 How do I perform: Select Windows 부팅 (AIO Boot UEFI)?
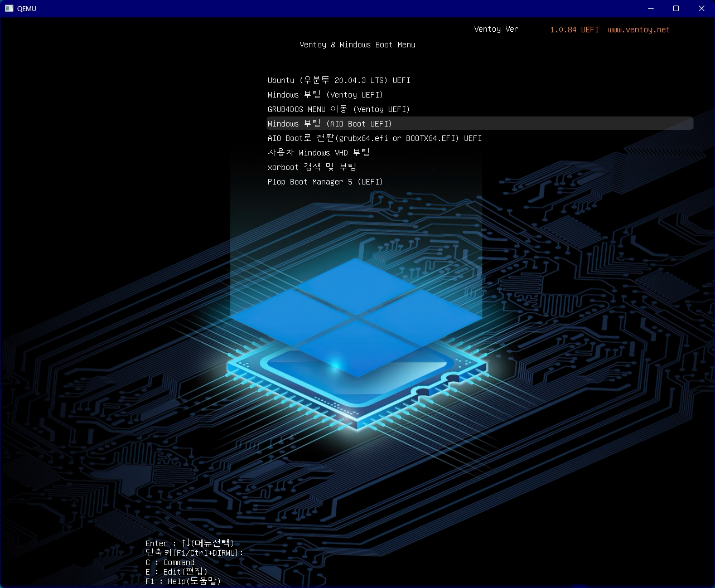(x=480, y=124)
